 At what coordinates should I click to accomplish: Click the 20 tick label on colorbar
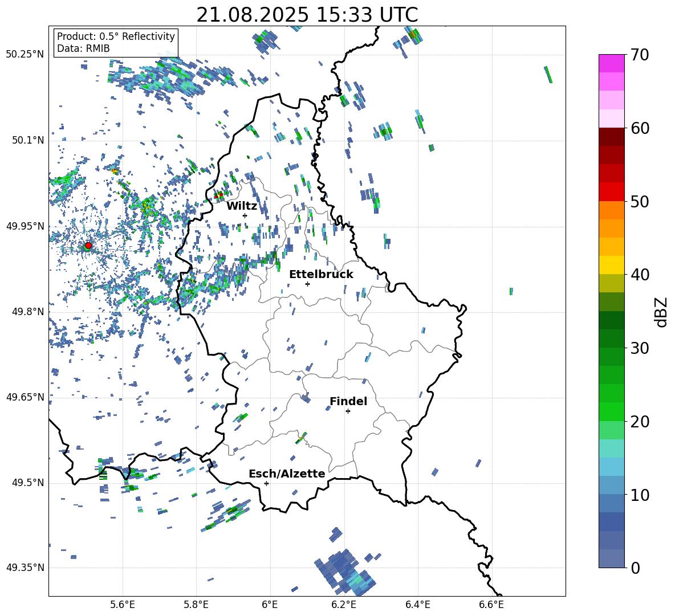(640, 421)
